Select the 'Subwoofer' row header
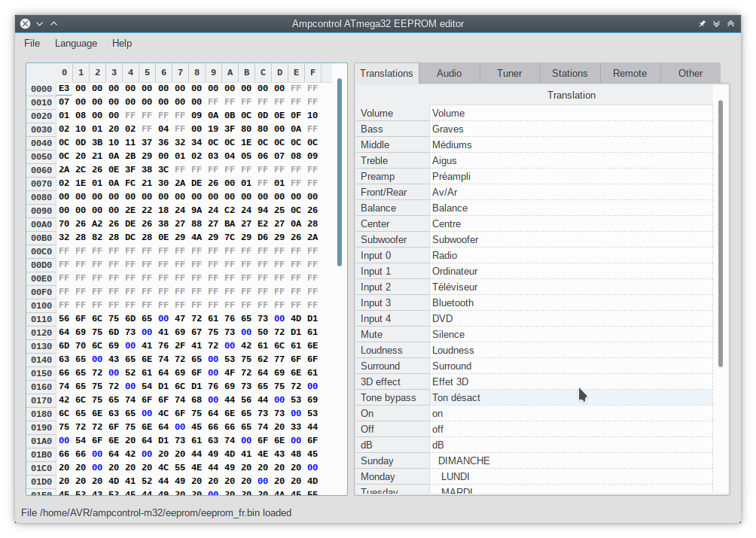The image size is (756, 538). (392, 240)
